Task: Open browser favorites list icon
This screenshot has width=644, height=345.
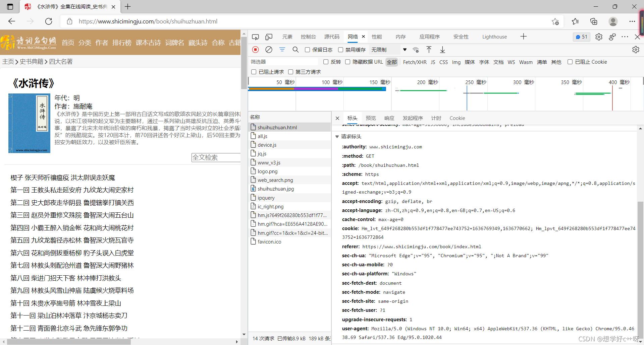Action: [575, 21]
